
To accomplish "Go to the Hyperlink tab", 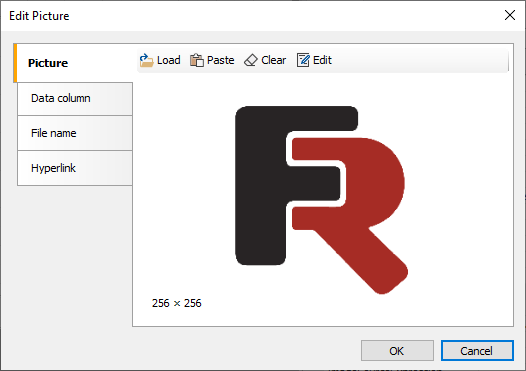I will tap(75, 168).
